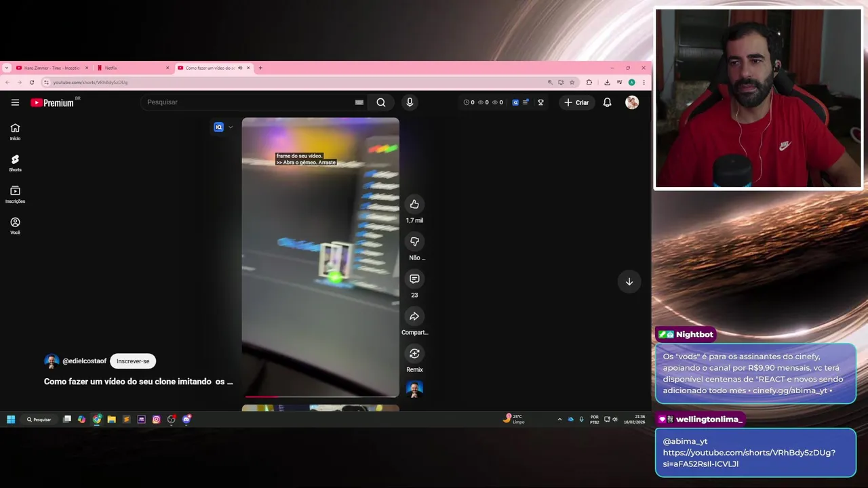Open the YouTube hamburger guide menu
This screenshot has width=868, height=488.
[x=15, y=102]
